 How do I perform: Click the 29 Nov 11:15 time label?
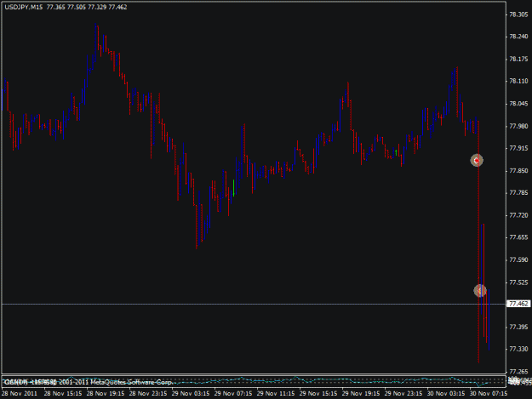click(x=276, y=394)
